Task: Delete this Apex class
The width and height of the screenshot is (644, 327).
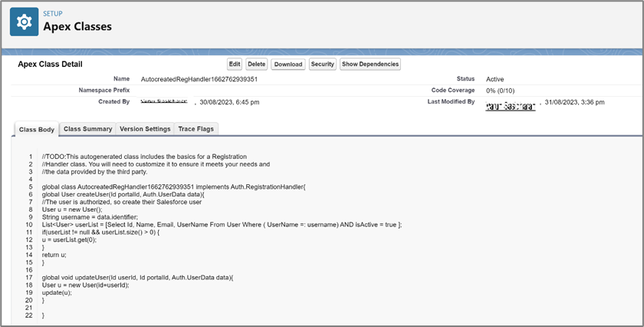Action: (257, 64)
